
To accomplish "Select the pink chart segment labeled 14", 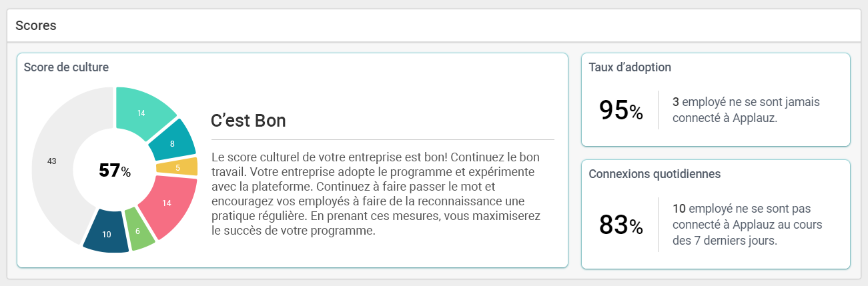I will [x=167, y=203].
